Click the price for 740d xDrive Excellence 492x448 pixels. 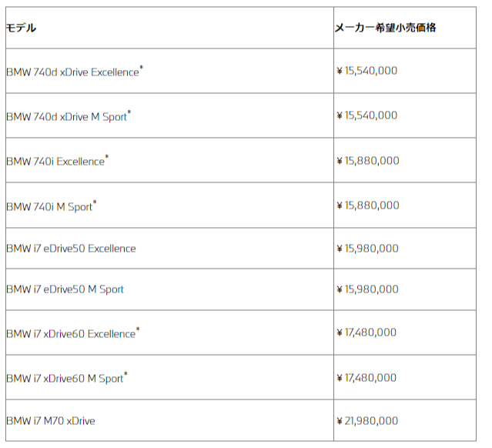pos(367,71)
